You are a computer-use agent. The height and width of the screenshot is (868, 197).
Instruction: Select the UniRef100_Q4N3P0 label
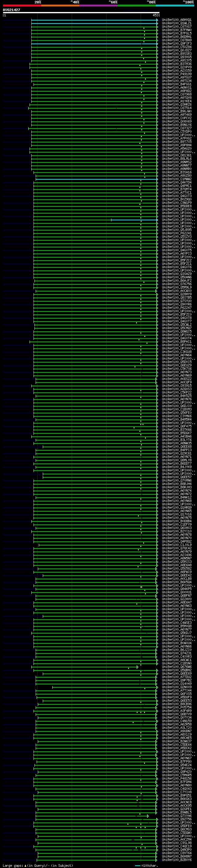[x=176, y=850]
